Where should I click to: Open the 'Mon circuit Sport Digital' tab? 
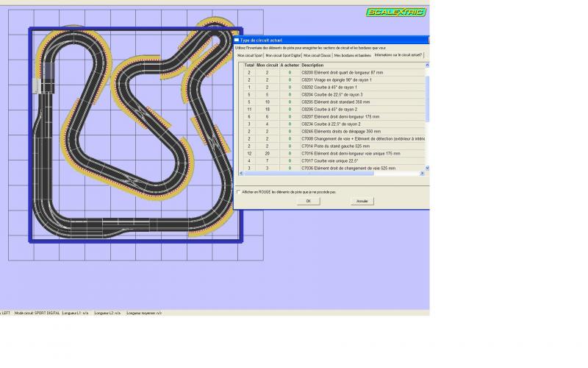coord(282,54)
